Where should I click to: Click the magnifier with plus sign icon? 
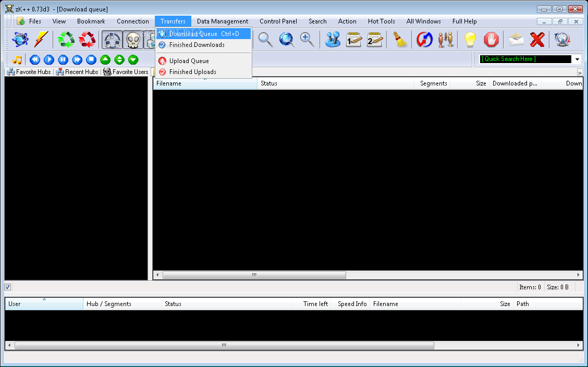307,40
